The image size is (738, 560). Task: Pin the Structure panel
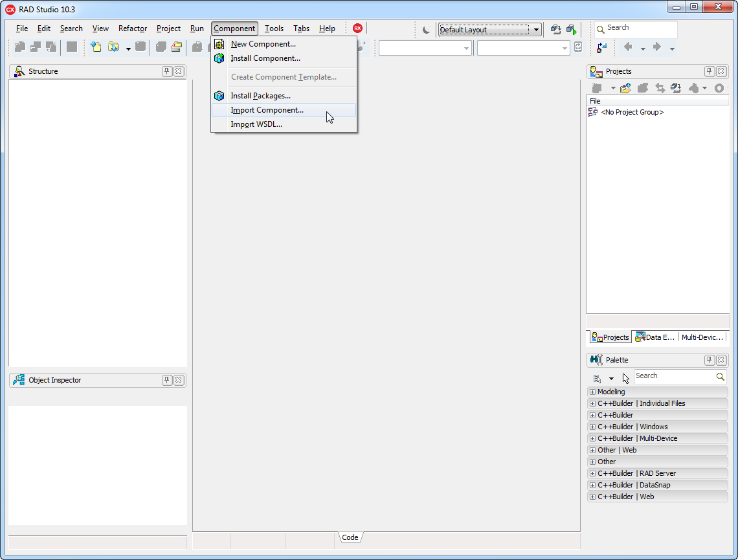point(166,71)
